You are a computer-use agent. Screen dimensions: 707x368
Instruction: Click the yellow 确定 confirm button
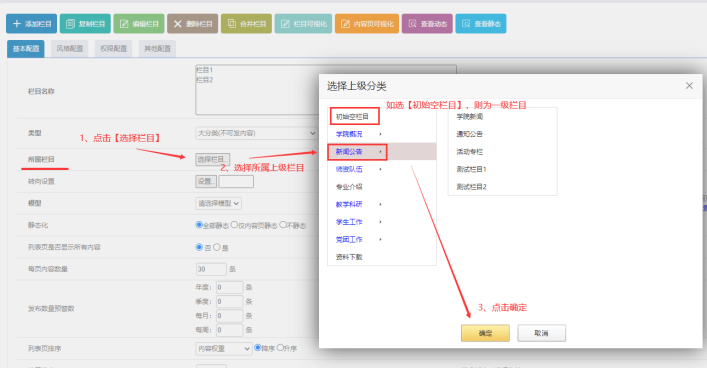tap(485, 333)
